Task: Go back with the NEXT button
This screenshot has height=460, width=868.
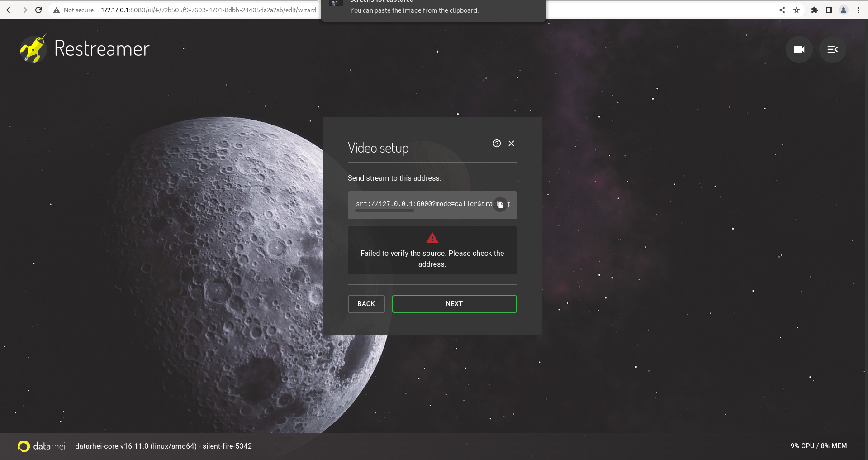Action: coord(454,304)
